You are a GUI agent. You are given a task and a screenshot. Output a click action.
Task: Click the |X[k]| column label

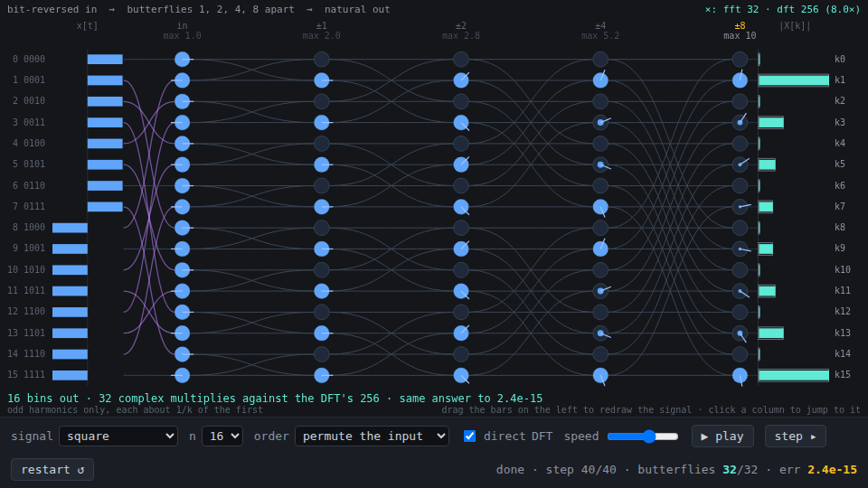pyautogui.click(x=795, y=26)
